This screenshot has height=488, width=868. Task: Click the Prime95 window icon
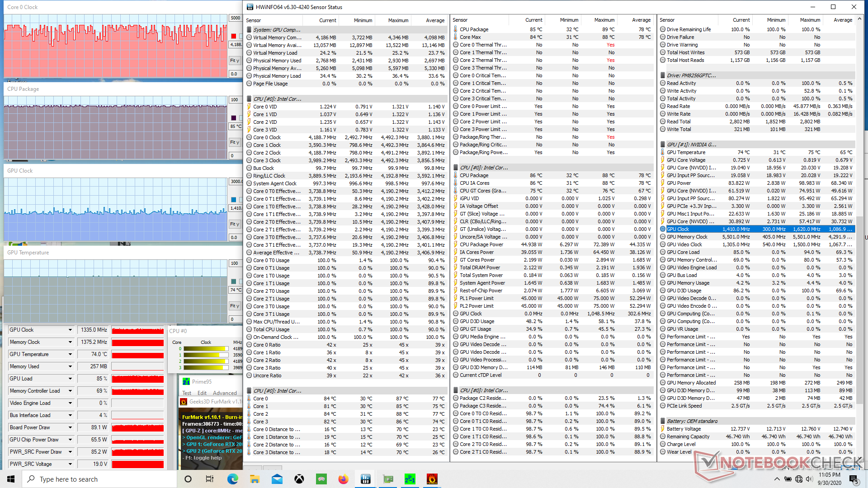pyautogui.click(x=186, y=382)
